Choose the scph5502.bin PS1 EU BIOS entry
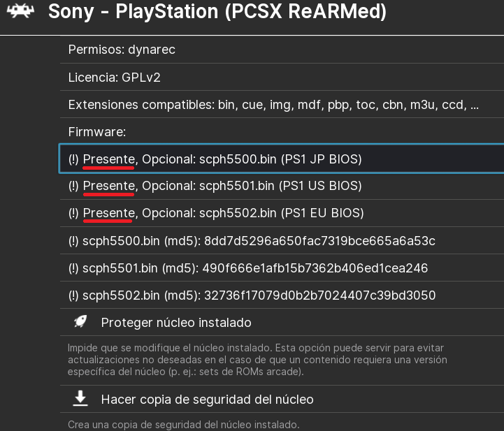This screenshot has height=431, width=504. 280,212
